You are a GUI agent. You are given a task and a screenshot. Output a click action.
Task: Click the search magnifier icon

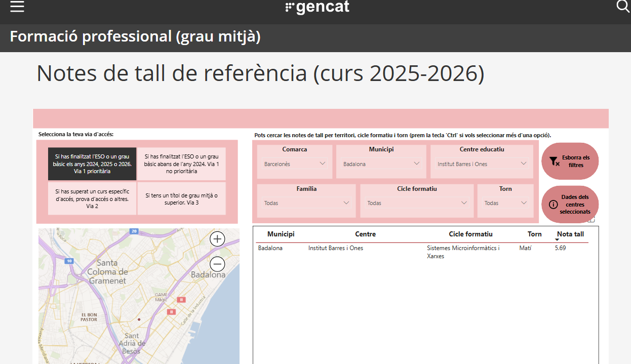click(622, 6)
